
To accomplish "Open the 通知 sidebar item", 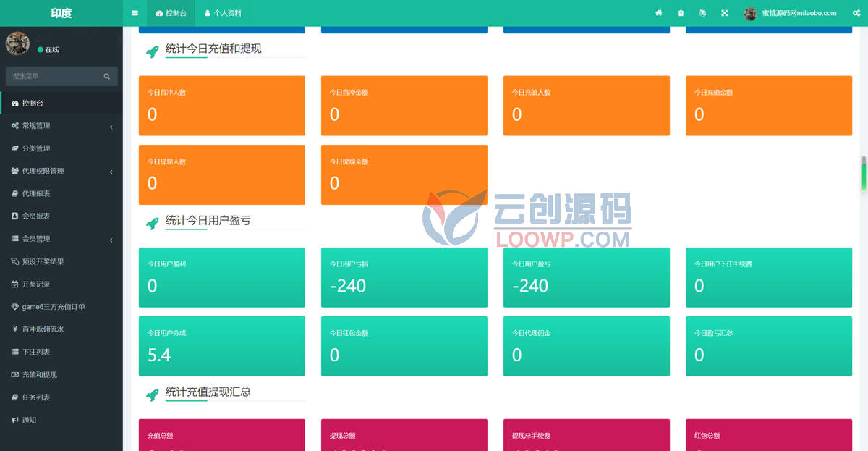I will point(61,420).
